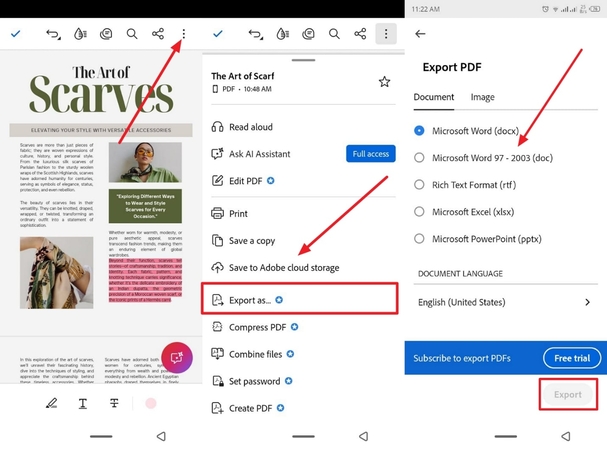This screenshot has height=450, width=607.
Task: Select Microsoft Word 97 - 2003 (doc) option
Action: 484,158
